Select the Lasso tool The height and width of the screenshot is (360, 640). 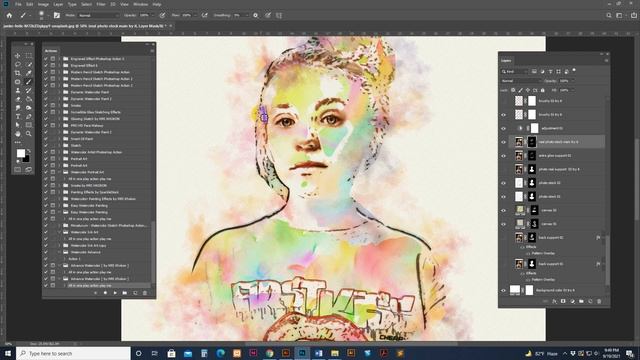[x=18, y=64]
